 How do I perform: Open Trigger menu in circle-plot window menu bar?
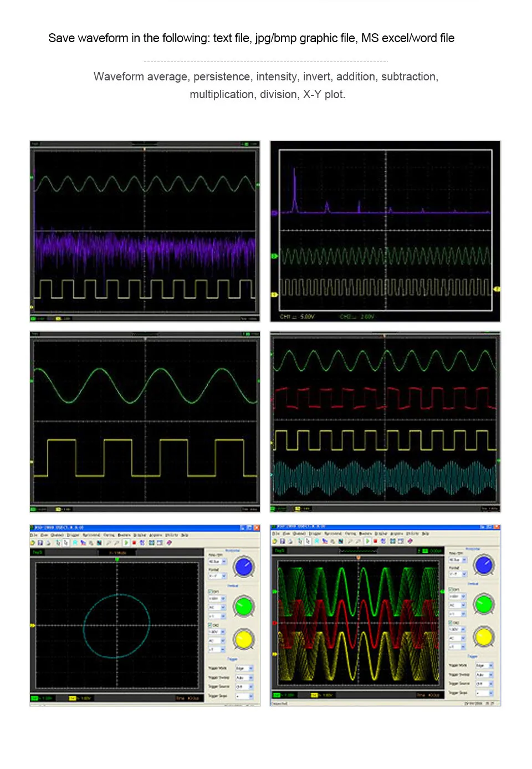tap(73, 535)
